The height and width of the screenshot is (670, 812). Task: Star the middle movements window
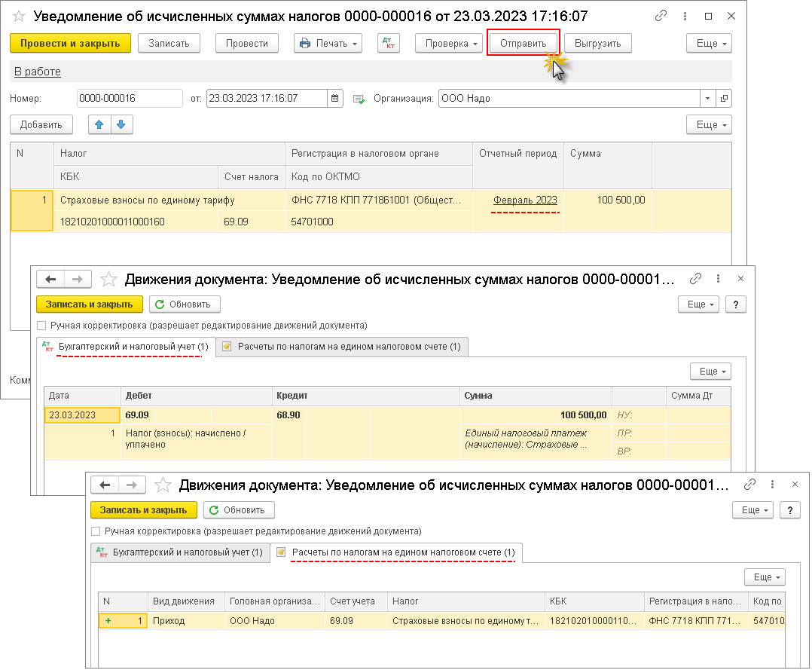click(x=108, y=280)
